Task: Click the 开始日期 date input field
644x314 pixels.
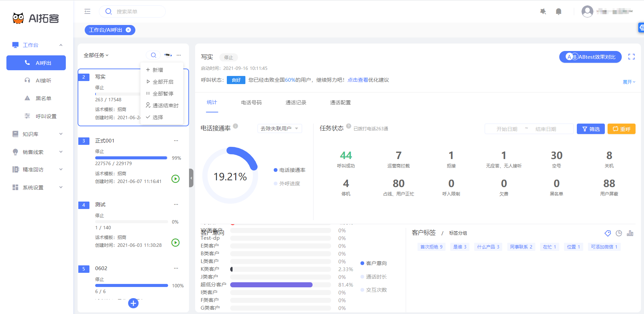Action: 507,129
